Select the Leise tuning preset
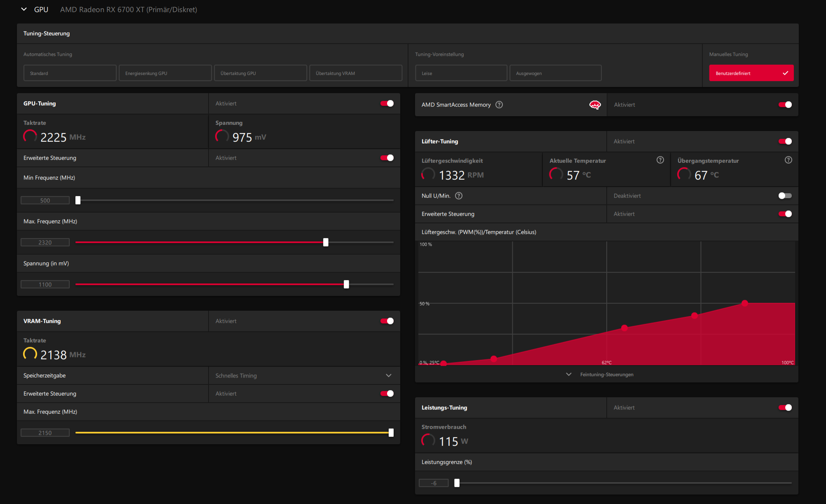This screenshot has height=504, width=826. [x=461, y=73]
